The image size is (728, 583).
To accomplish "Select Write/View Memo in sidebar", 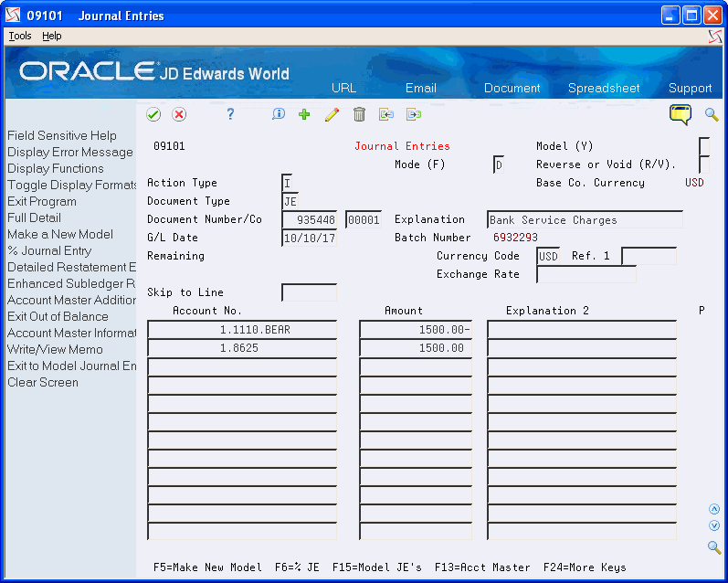I will [x=55, y=349].
